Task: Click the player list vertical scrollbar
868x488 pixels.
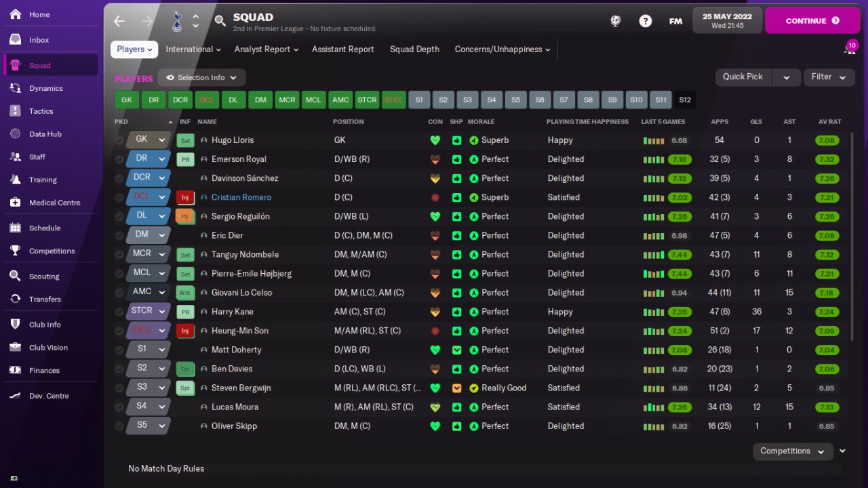Action: tap(852, 237)
